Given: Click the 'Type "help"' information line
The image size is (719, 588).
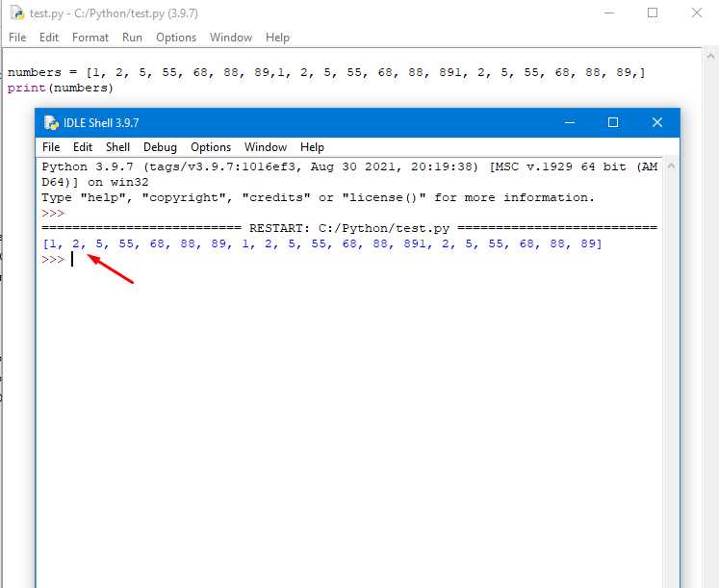Looking at the screenshot, I should click(318, 197).
